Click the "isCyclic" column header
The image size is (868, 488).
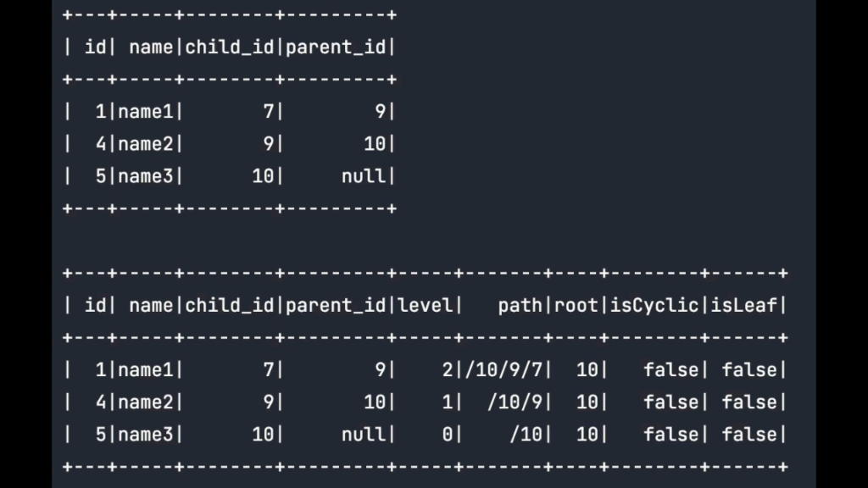(x=655, y=305)
